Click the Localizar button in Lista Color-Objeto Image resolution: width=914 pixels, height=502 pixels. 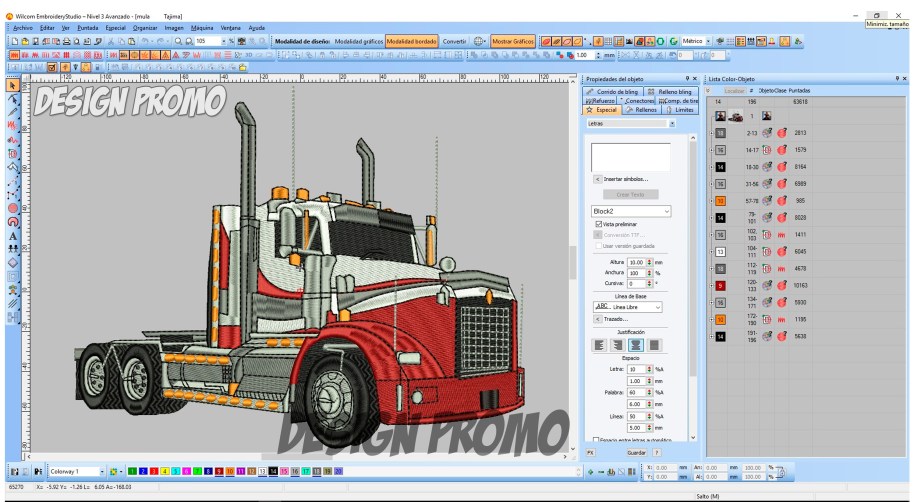[x=734, y=90]
